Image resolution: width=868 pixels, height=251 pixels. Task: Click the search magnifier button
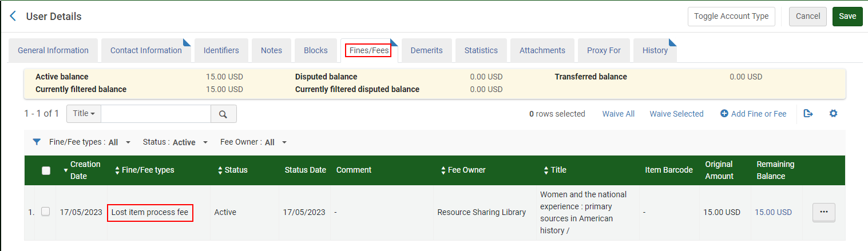(223, 114)
